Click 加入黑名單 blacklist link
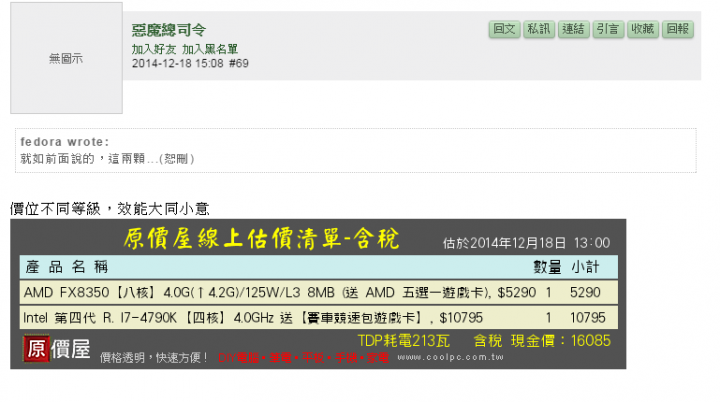 click(210, 49)
